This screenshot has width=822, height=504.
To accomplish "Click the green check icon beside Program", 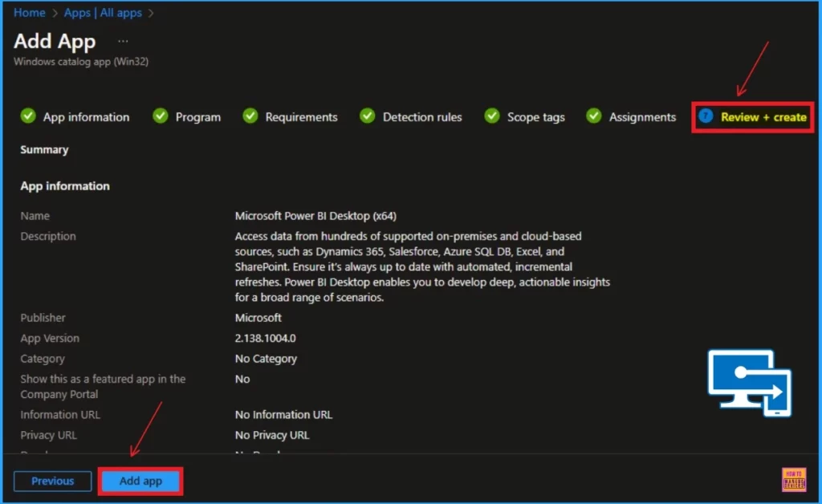I will [161, 116].
